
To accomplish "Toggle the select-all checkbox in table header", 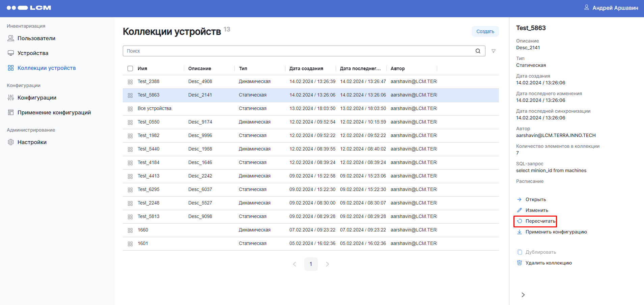I will (130, 68).
